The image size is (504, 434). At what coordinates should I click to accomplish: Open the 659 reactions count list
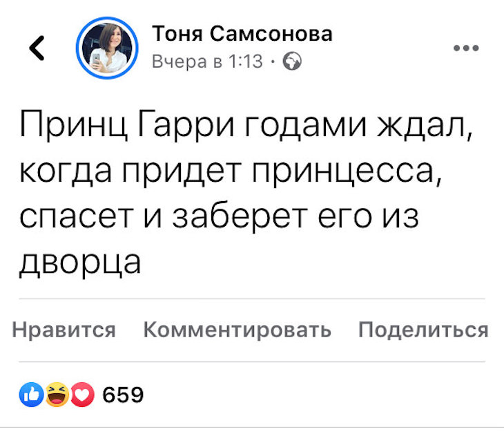(x=123, y=395)
